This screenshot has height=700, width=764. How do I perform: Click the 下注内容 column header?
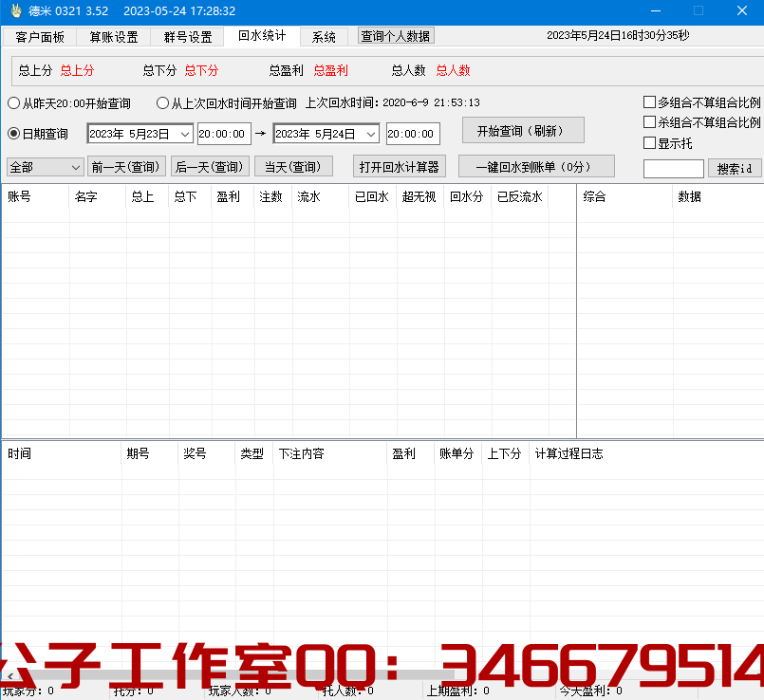330,454
